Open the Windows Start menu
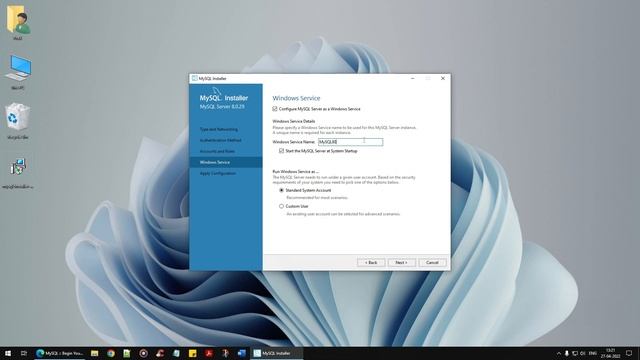The image size is (640, 360). pos(8,353)
